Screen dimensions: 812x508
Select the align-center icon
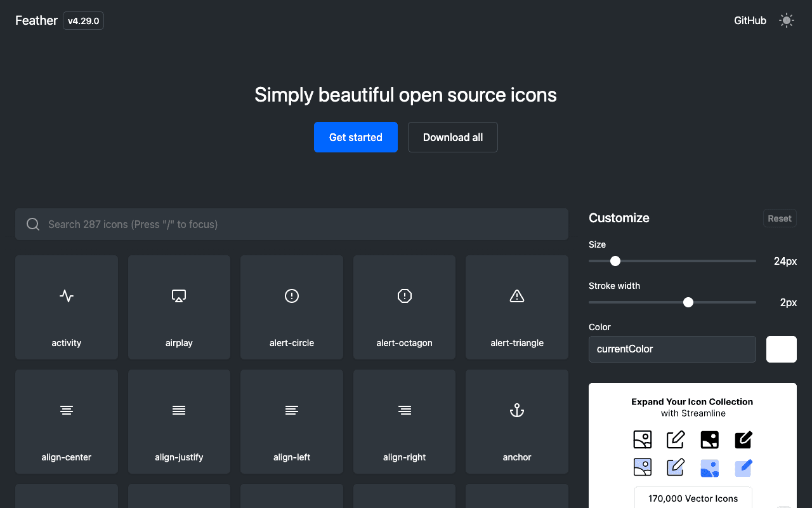[66, 422]
